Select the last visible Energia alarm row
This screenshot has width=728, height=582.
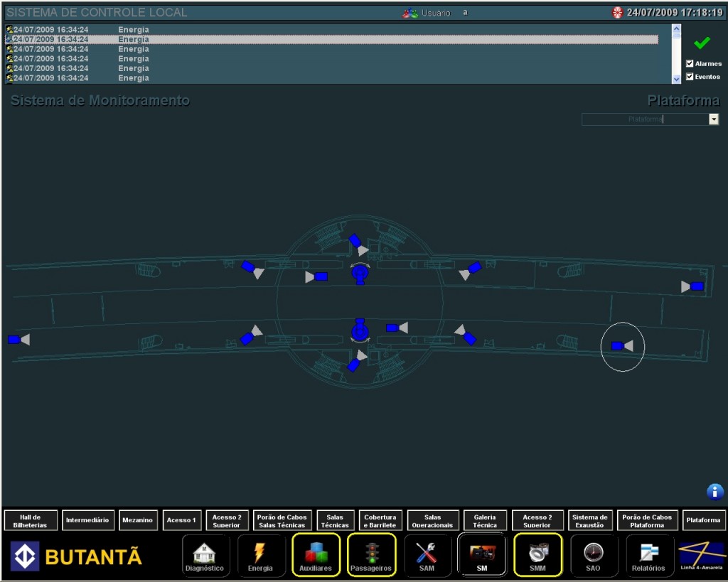[331, 78]
